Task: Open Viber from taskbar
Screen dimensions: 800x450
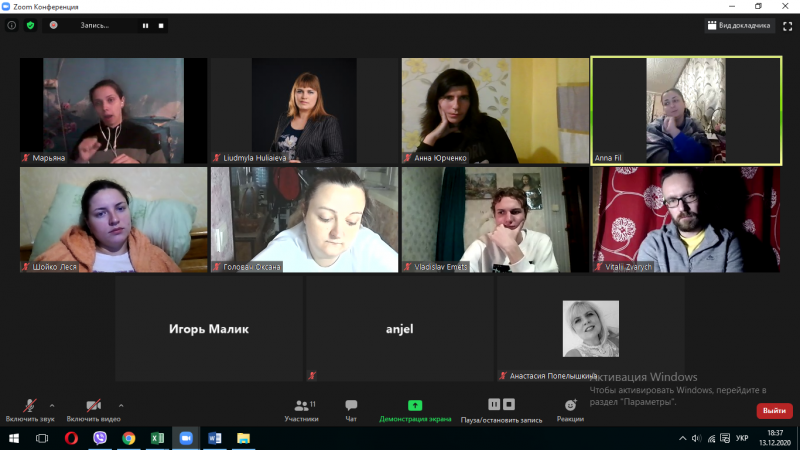Action: (100, 438)
